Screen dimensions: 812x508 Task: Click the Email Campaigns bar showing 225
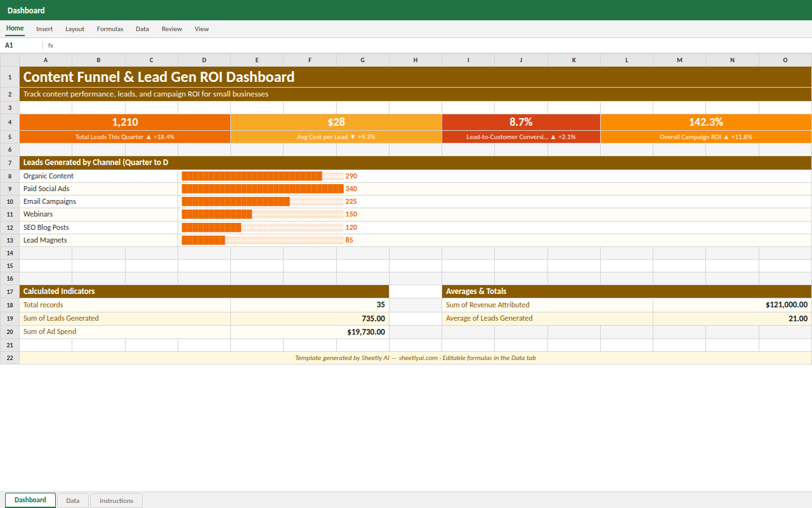(270, 201)
